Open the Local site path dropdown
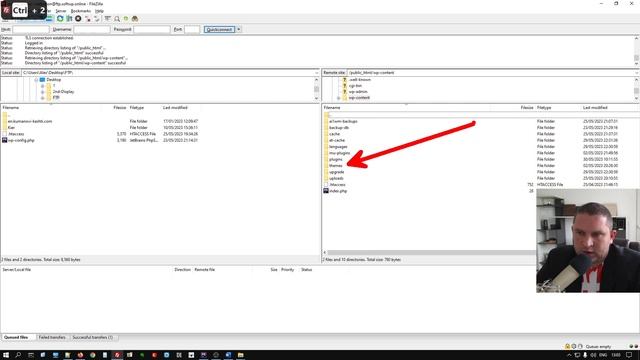640x360 pixels. pos(316,73)
